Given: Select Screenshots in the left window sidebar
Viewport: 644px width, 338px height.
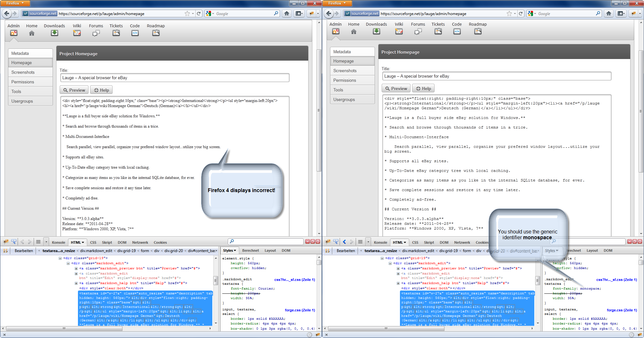Looking at the screenshot, I should (30, 72).
